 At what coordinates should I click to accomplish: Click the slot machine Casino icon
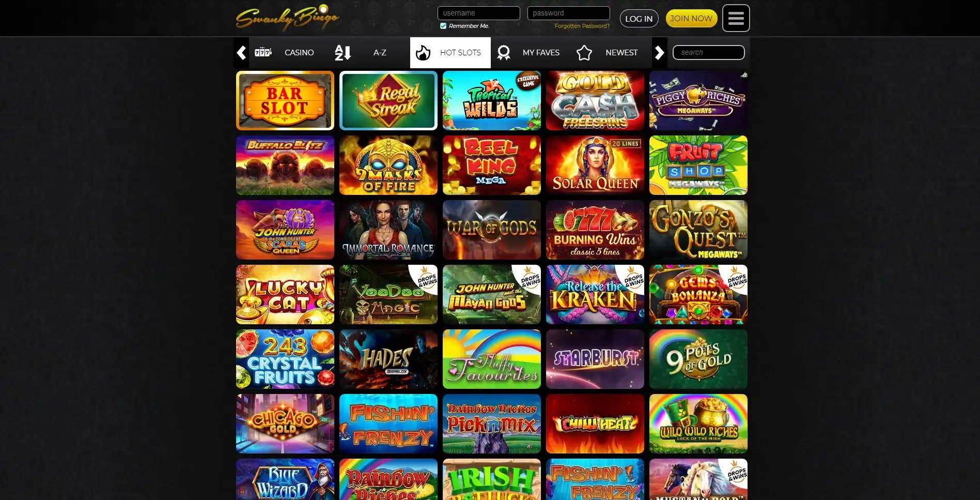coord(263,52)
